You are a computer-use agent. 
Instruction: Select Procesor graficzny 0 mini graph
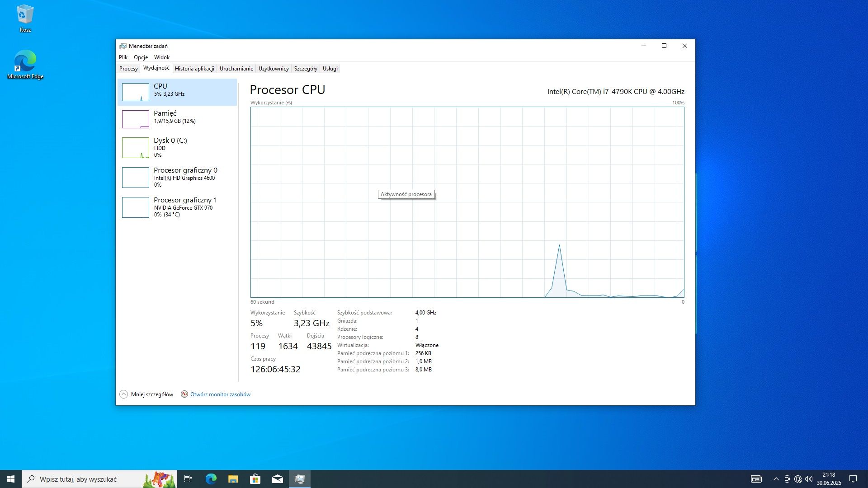coord(135,178)
